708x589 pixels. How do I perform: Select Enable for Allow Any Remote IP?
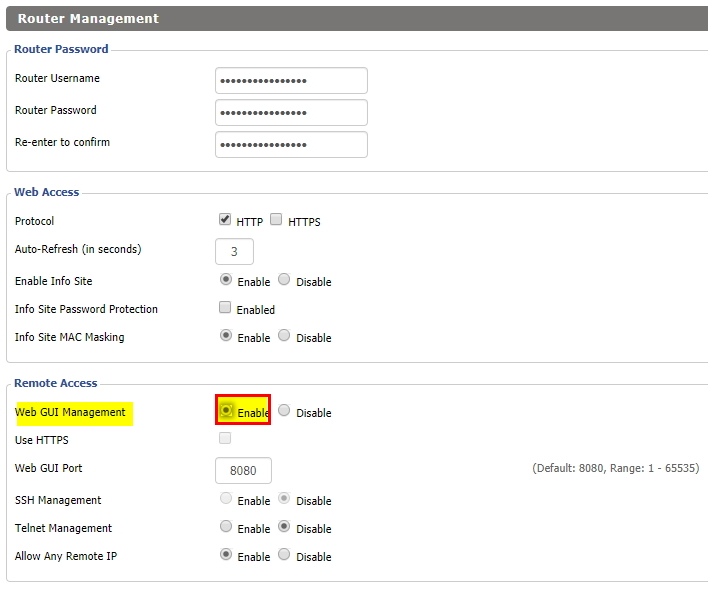click(x=226, y=555)
